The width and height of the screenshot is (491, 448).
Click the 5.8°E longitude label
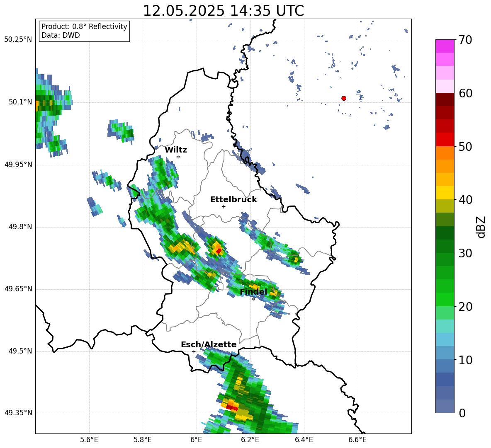click(143, 440)
